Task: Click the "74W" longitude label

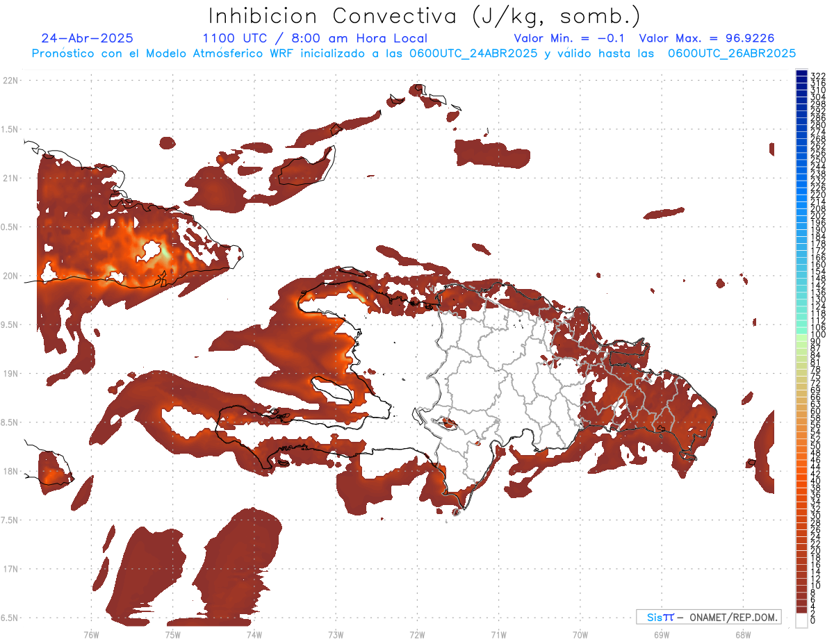Action: (254, 635)
